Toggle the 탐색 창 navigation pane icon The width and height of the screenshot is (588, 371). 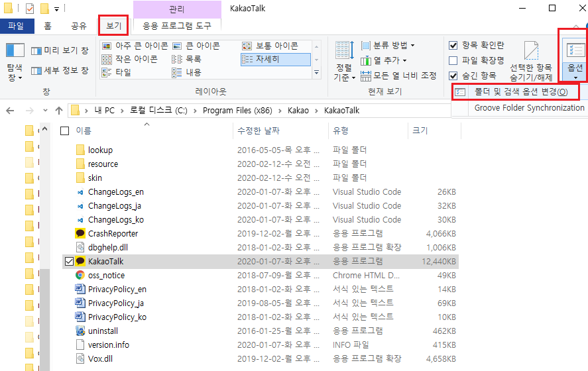15,50
